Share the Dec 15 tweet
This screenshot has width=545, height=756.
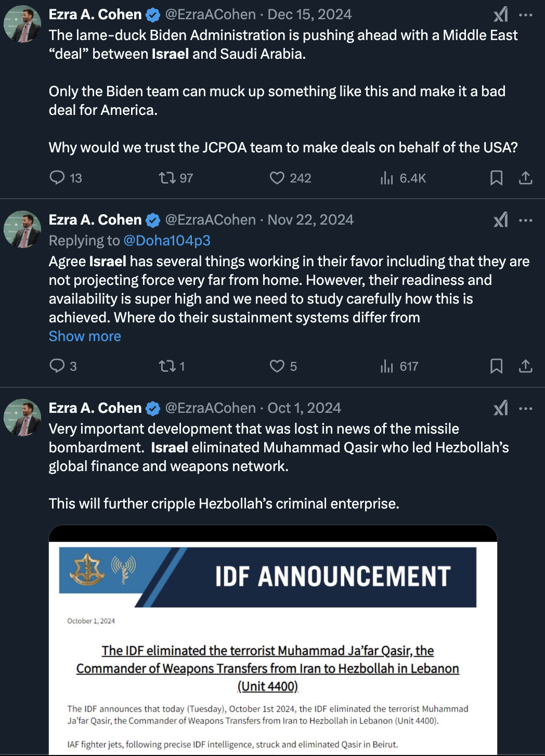[526, 178]
